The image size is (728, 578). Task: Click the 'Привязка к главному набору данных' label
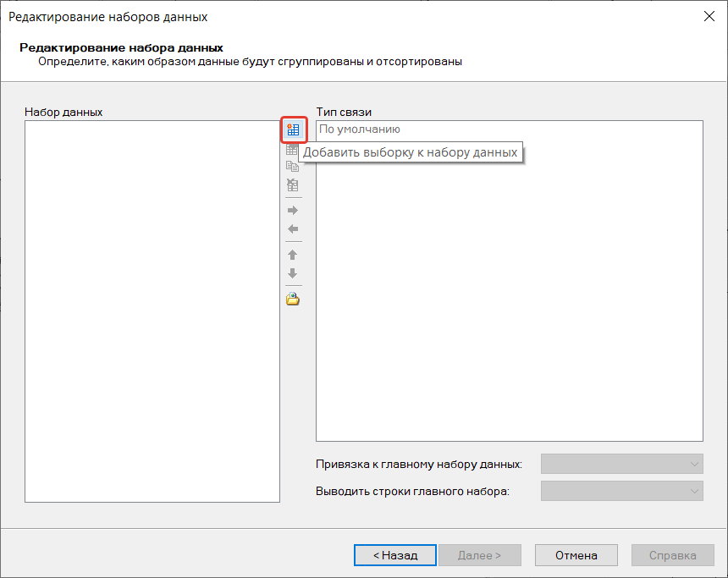click(419, 464)
